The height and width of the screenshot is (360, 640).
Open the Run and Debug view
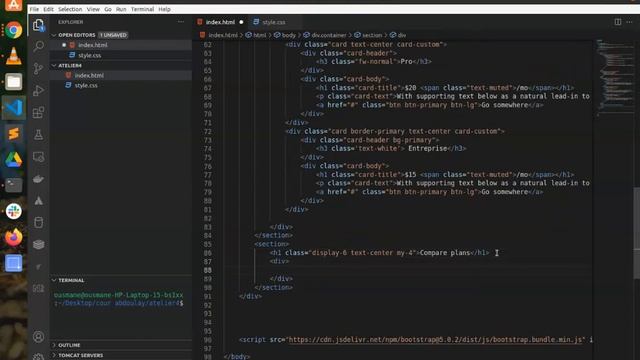[x=38, y=90]
